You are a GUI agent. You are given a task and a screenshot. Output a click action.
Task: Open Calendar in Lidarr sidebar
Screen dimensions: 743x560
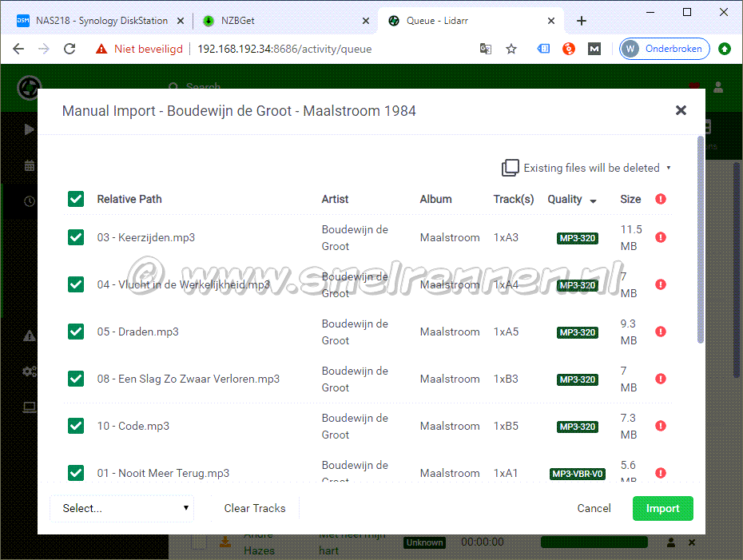[x=30, y=165]
